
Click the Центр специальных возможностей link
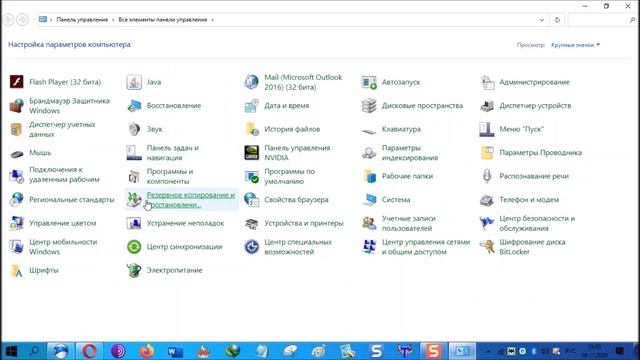coord(298,247)
